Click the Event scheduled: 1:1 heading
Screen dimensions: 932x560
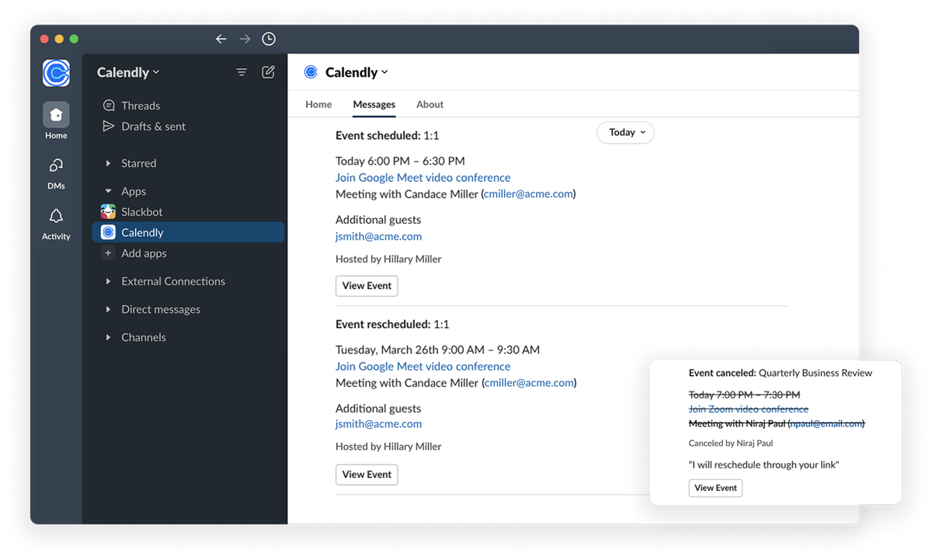[388, 135]
